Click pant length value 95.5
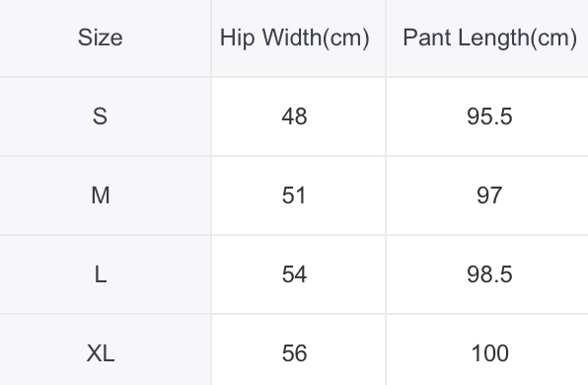The width and height of the screenshot is (588, 385). pos(489,115)
